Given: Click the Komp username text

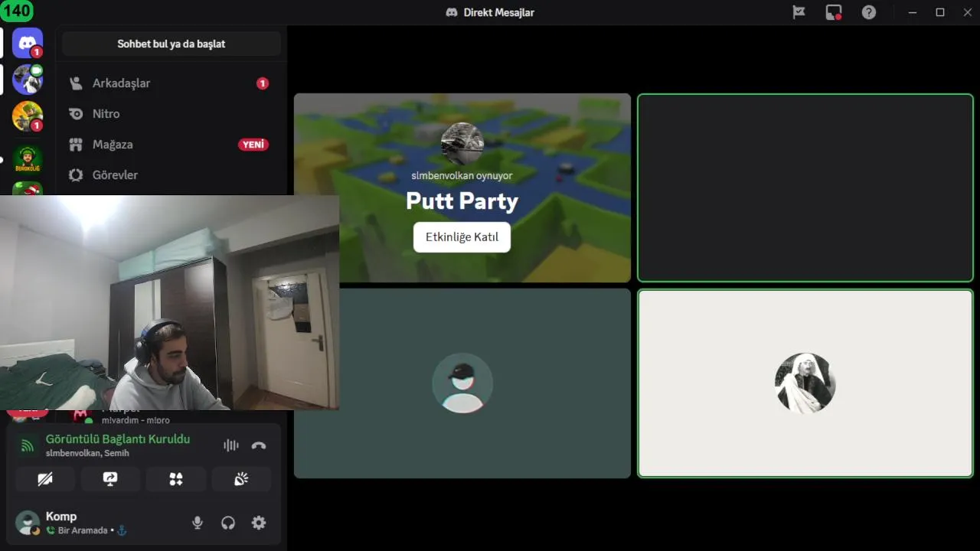Looking at the screenshot, I should point(61,517).
